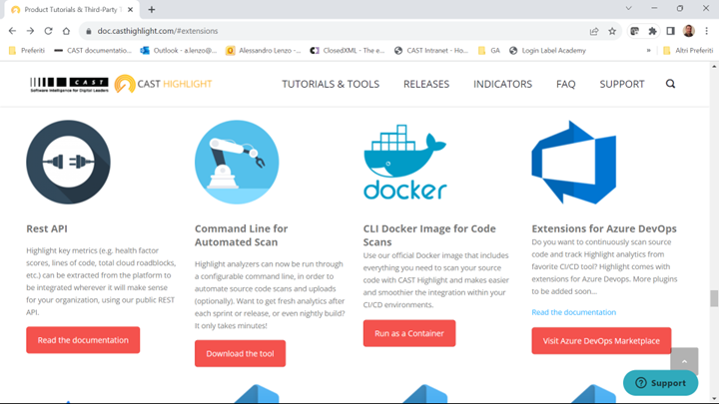Open the Altri Preferiti folder
The width and height of the screenshot is (719, 404).
point(688,50)
